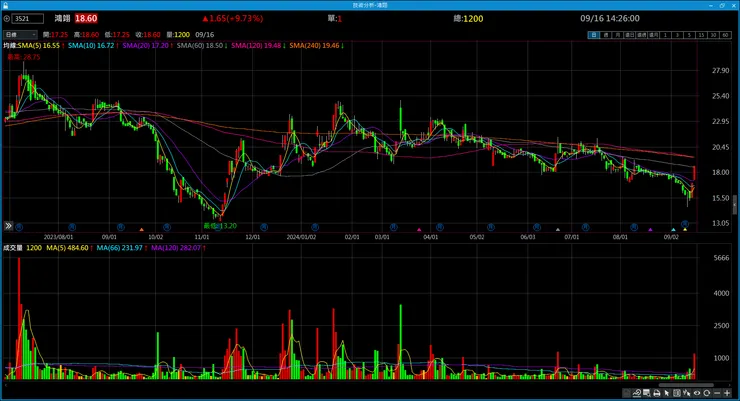Select the 還月 adjusted monthly tab

654,35
